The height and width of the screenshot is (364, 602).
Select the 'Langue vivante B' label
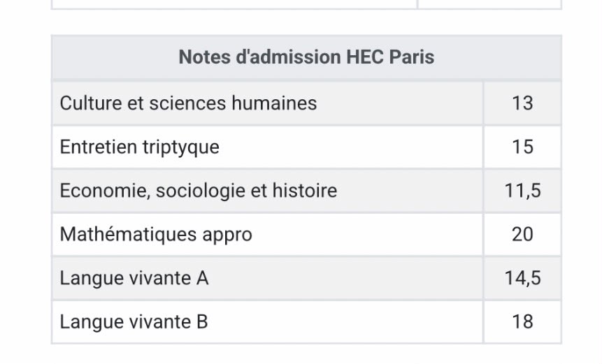click(134, 322)
